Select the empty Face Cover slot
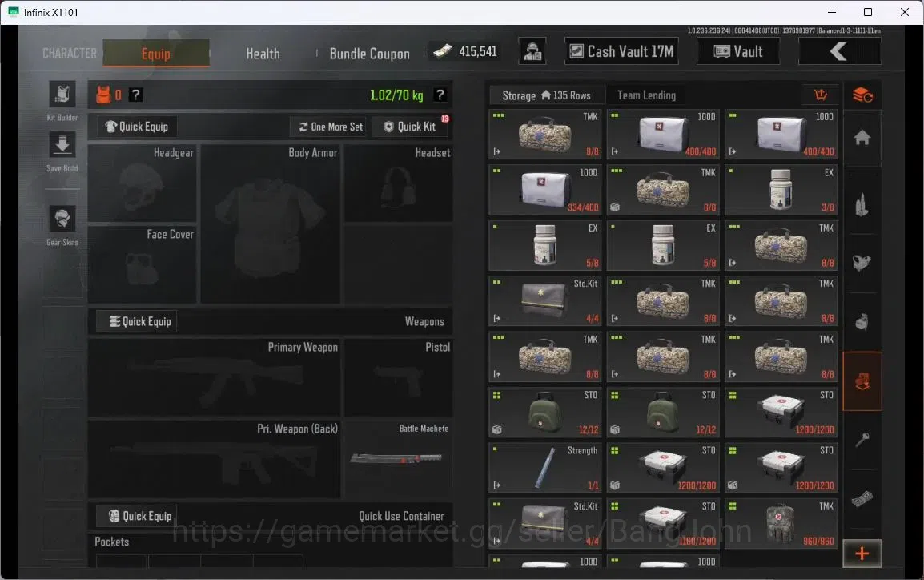Image resolution: width=924 pixels, height=580 pixels. click(142, 264)
